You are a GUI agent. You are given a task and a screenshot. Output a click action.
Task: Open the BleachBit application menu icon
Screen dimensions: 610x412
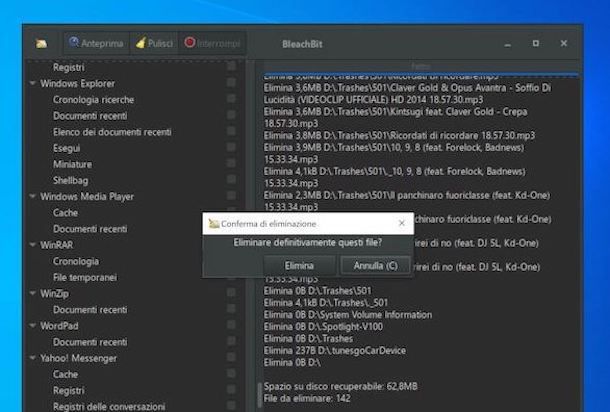pos(42,44)
